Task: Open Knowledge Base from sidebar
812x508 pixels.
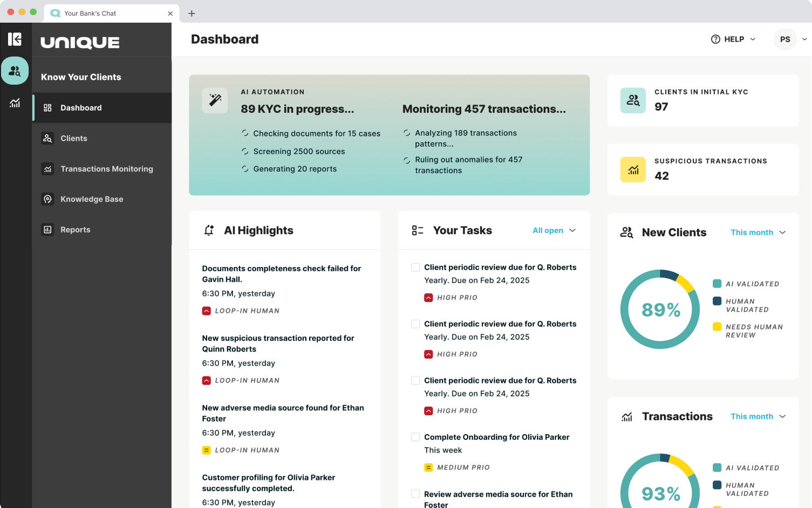Action: pos(92,199)
